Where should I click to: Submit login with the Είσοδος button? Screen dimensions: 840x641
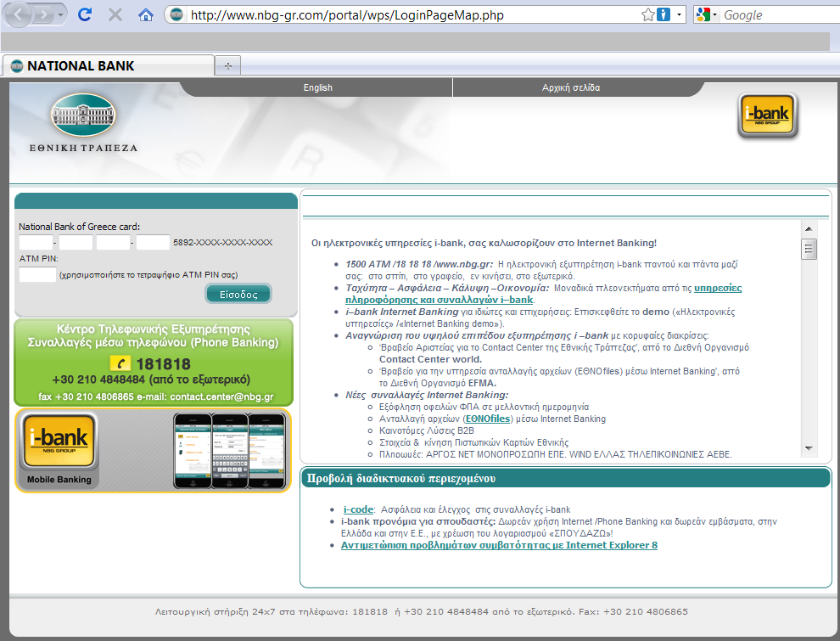point(238,295)
